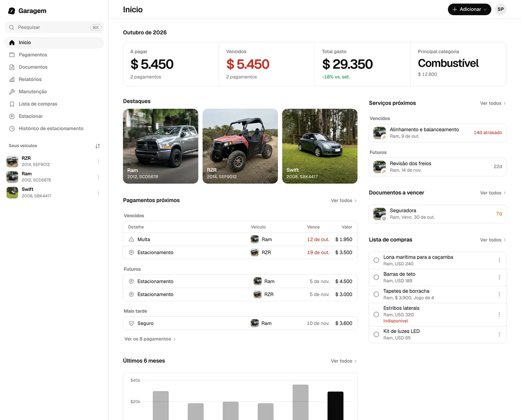521x420 pixels.
Task: Click the shield icon beside Seguro
Action: point(132,323)
